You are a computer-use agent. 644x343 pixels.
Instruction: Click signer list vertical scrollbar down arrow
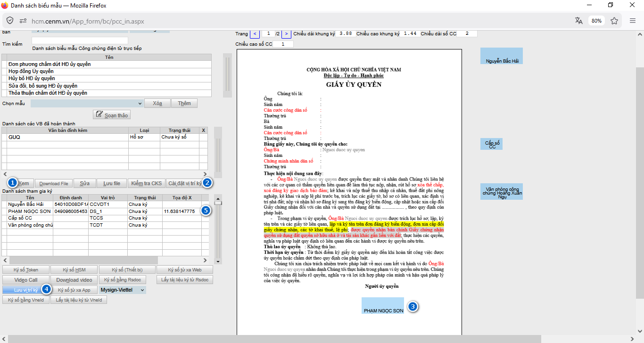click(x=218, y=261)
